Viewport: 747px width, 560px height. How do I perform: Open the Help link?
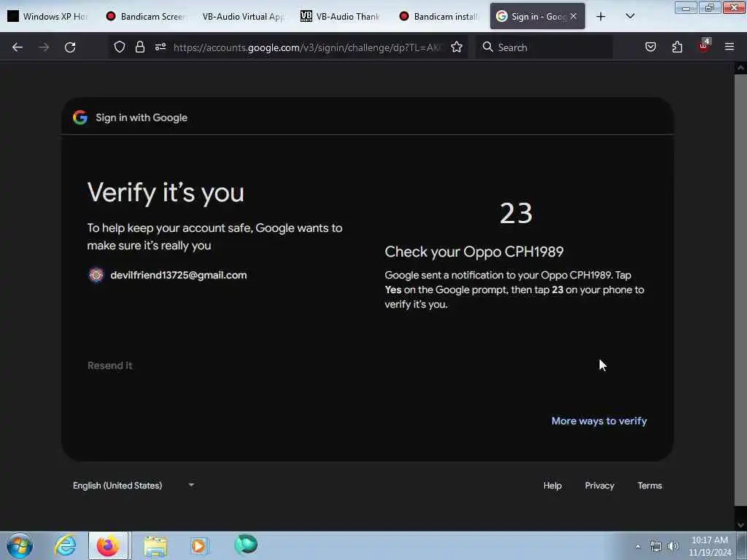pyautogui.click(x=553, y=485)
